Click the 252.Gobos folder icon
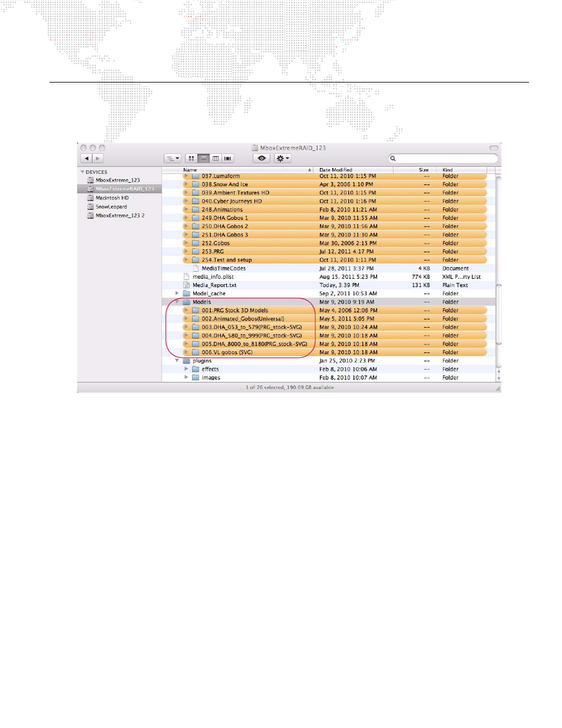The image size is (562, 728). (x=196, y=243)
